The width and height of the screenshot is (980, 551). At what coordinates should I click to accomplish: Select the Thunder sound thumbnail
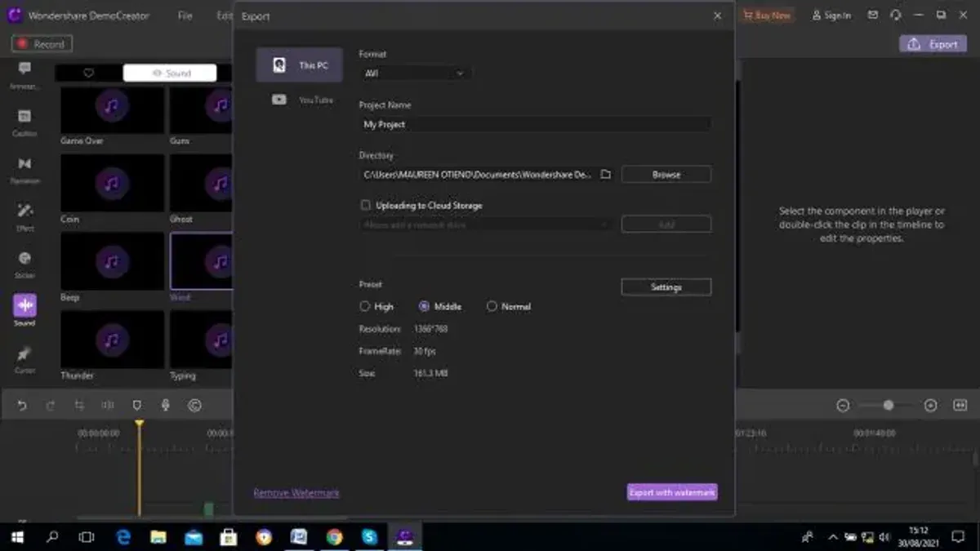pos(112,339)
